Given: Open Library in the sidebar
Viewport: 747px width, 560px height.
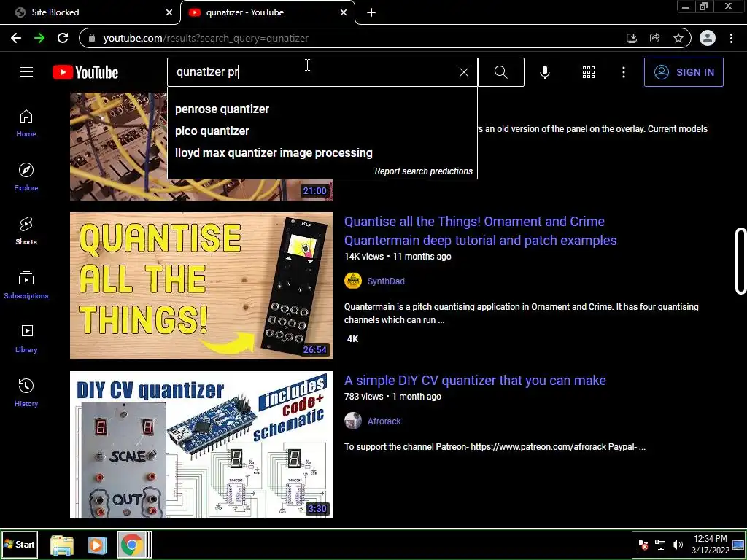Looking at the screenshot, I should (26, 338).
